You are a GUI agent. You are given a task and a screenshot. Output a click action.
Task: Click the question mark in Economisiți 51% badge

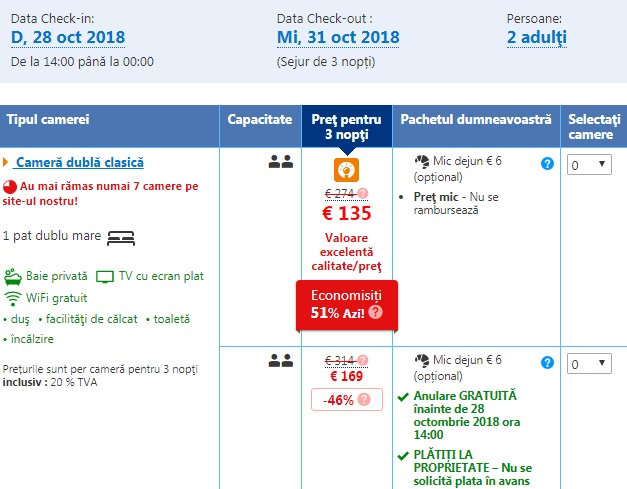[375, 312]
